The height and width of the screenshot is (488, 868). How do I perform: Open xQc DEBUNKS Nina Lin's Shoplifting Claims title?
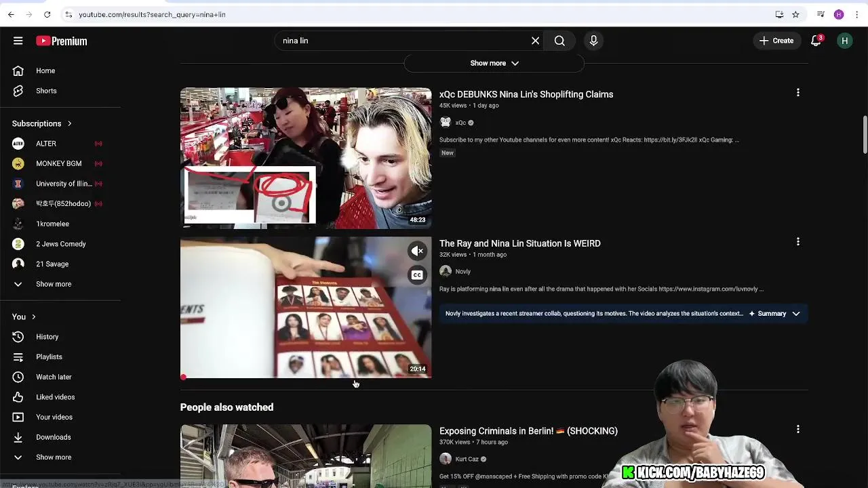click(526, 94)
